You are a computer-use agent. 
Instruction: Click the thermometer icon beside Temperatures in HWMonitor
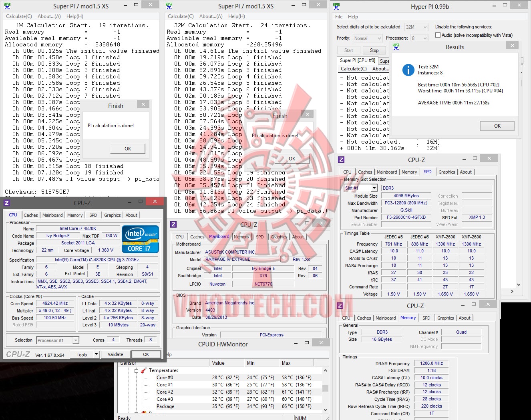click(145, 370)
